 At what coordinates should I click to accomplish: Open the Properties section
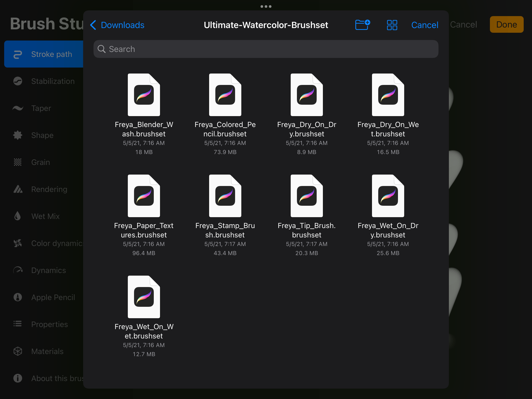[x=49, y=324]
